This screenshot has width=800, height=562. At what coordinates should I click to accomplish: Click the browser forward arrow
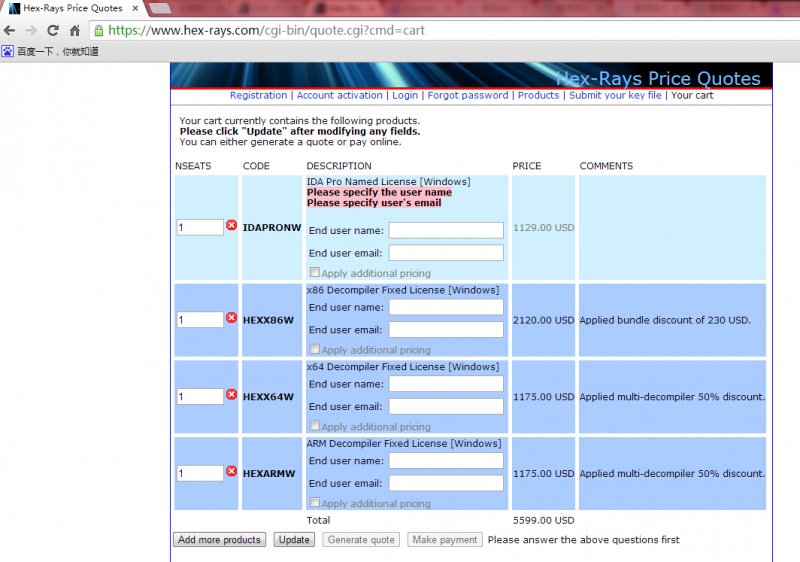pyautogui.click(x=31, y=31)
